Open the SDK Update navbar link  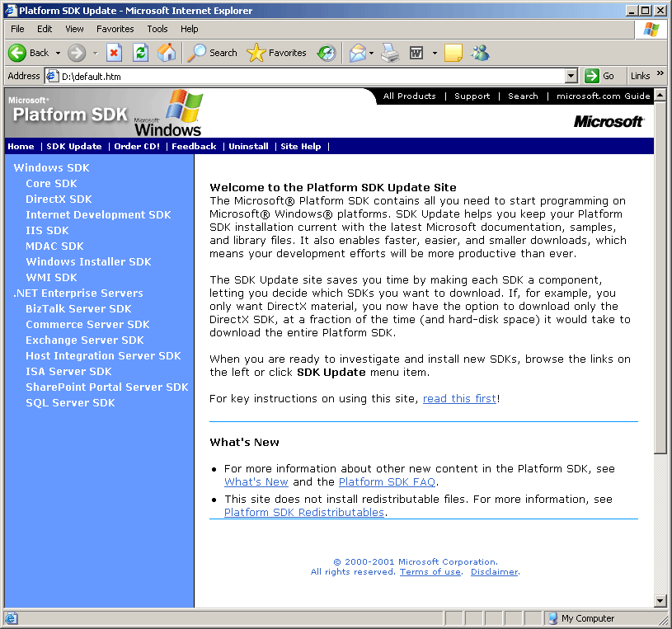74,146
